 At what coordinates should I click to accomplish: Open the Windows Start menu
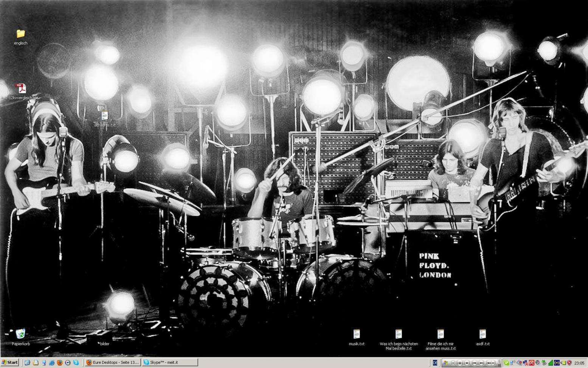pyautogui.click(x=10, y=362)
